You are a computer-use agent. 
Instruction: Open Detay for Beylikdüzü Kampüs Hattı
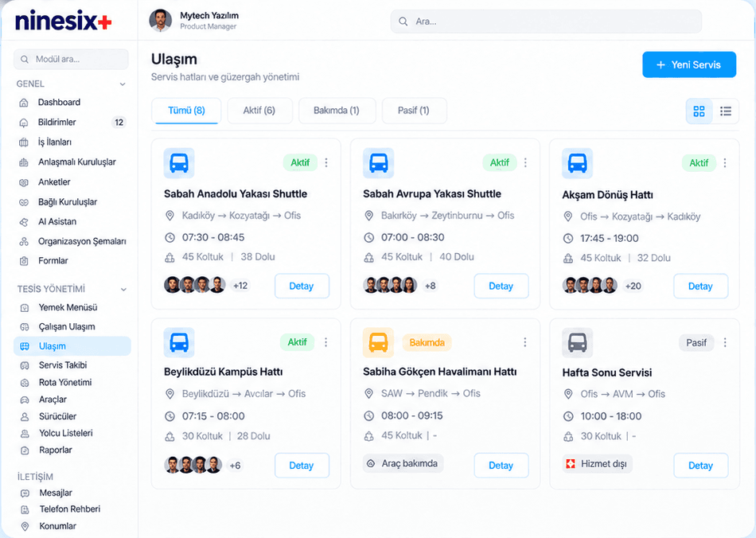pyautogui.click(x=302, y=466)
